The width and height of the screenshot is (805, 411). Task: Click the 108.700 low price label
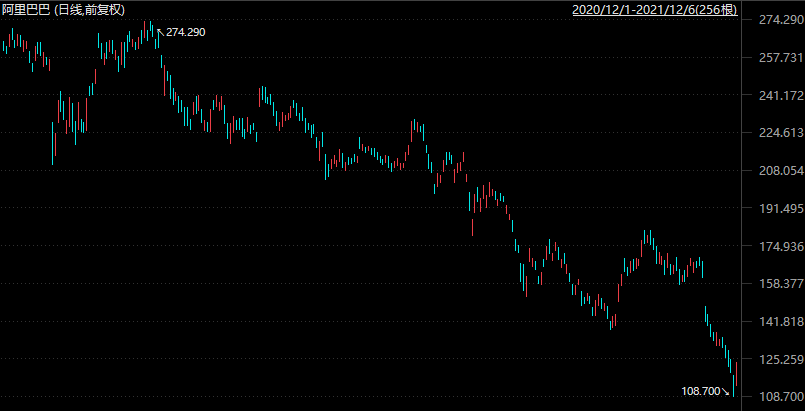pyautogui.click(x=699, y=391)
